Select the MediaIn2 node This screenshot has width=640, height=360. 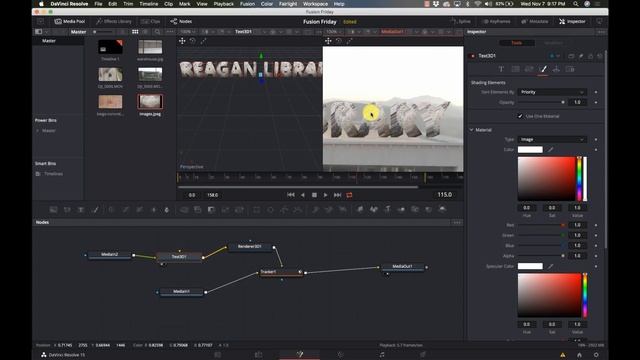click(x=109, y=255)
